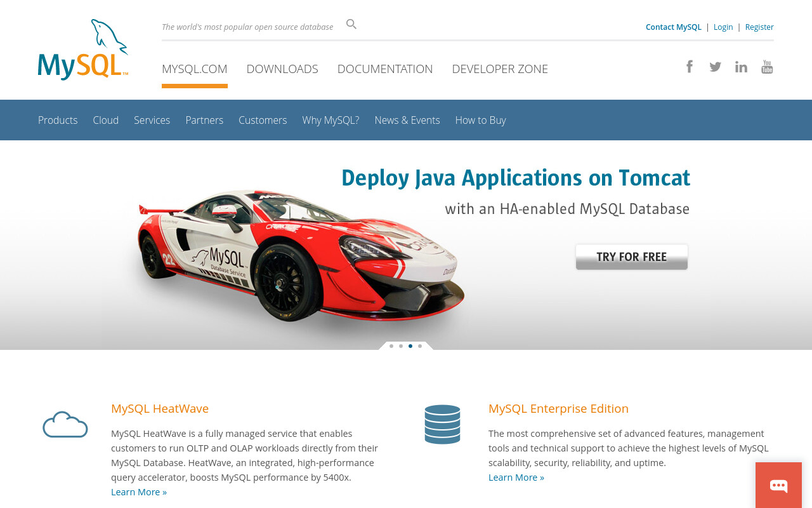Click the TRY FOR FREE button
Viewport: 812px width, 508px height.
[x=632, y=257]
